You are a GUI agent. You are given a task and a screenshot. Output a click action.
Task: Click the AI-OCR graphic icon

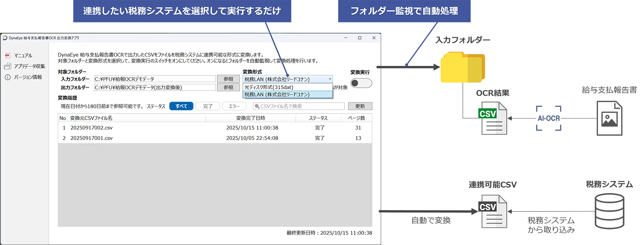tap(548, 118)
